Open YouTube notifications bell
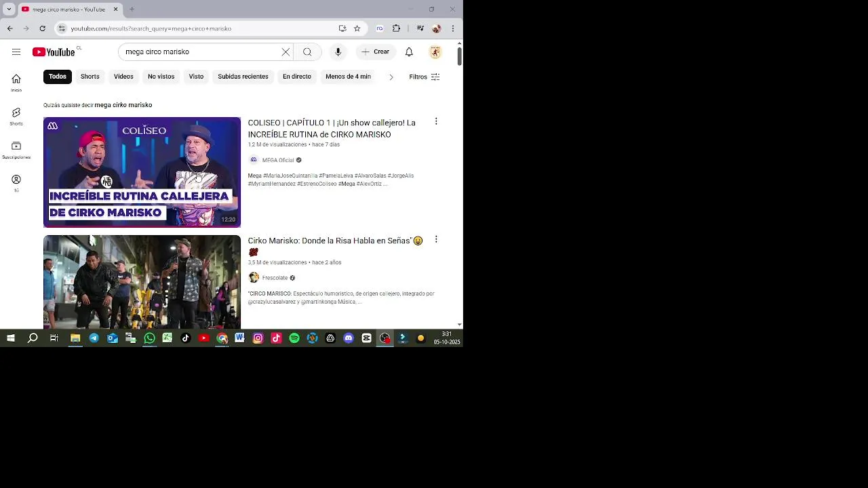868x488 pixels. point(409,52)
